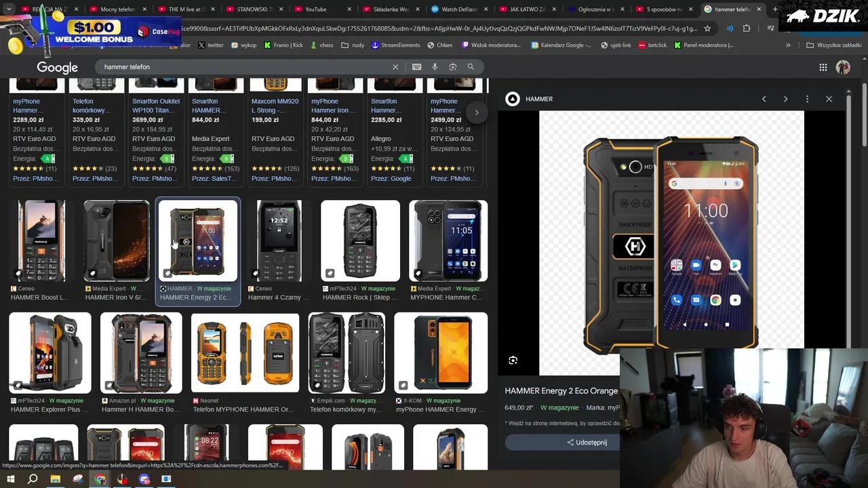Open the HAMMER source logo in the panel
868x488 pixels.
513,99
